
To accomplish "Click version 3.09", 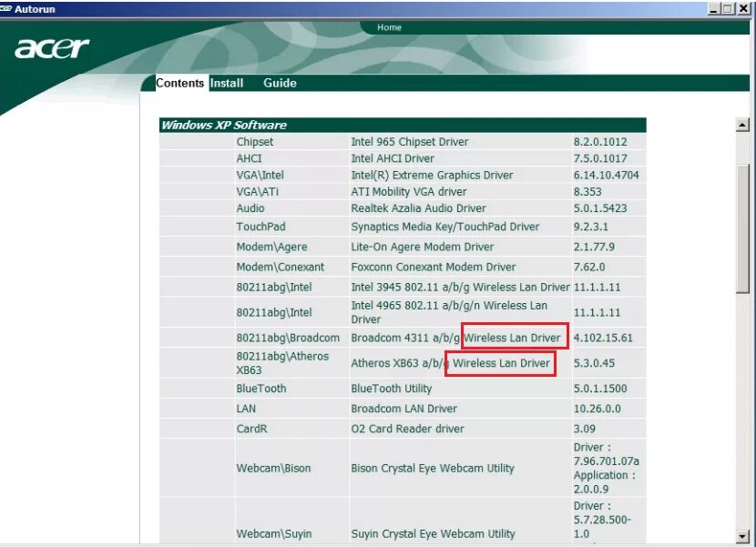I will click(584, 429).
